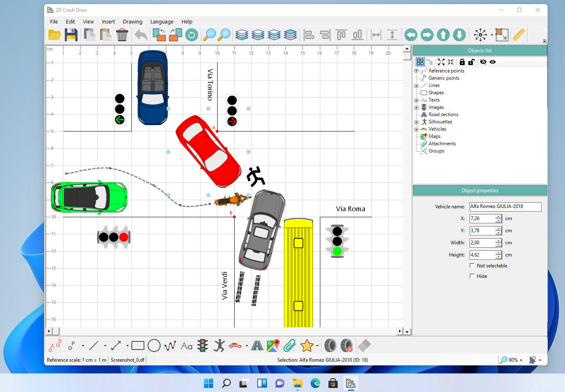Expand the Vehicles tree node

(x=416, y=129)
